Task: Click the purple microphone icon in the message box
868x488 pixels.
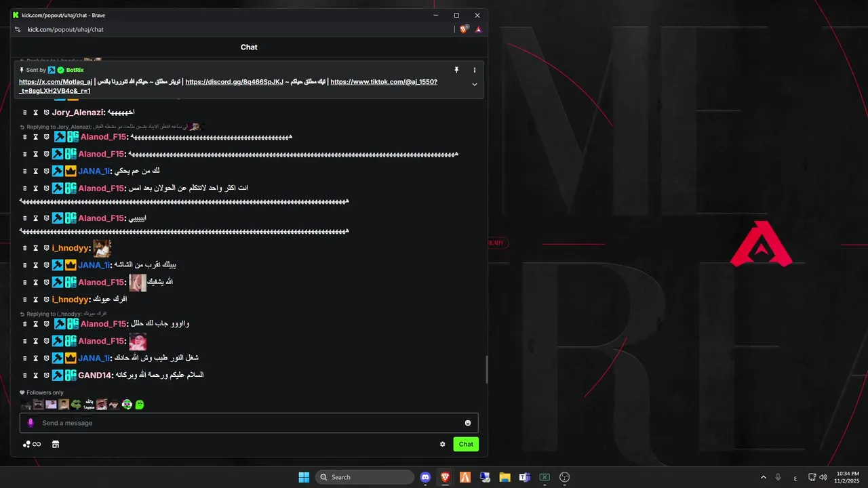Action: point(30,423)
